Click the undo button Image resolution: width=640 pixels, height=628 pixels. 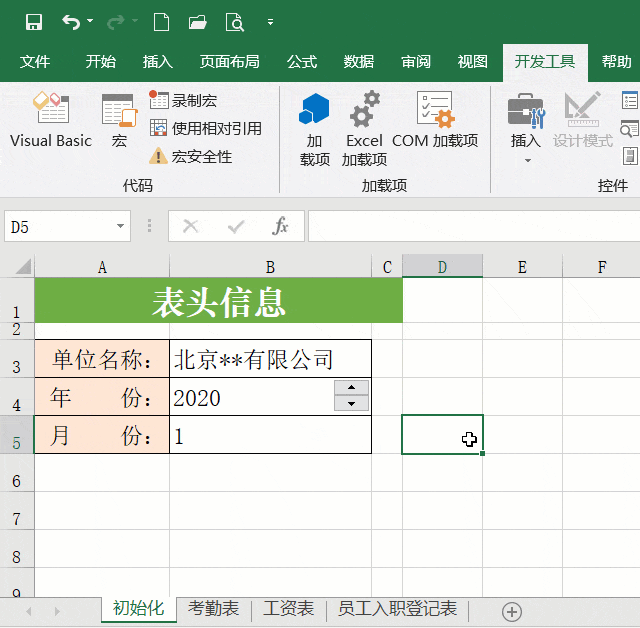(x=70, y=22)
